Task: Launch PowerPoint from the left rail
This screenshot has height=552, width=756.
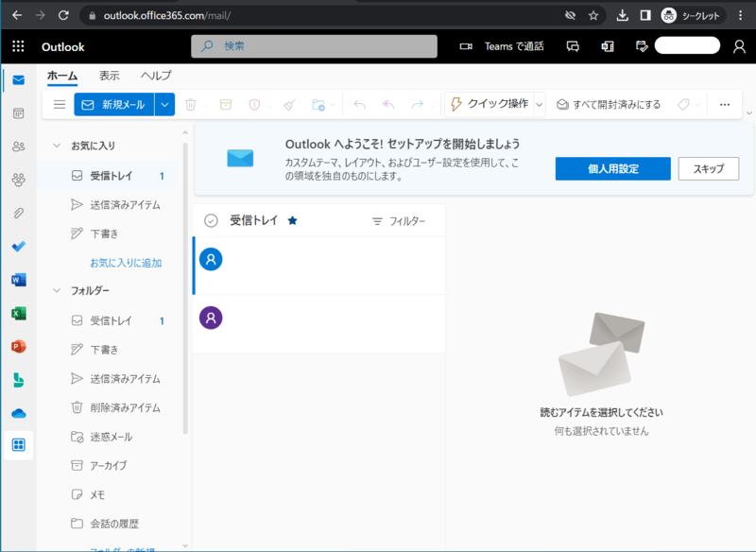Action: click(x=18, y=347)
